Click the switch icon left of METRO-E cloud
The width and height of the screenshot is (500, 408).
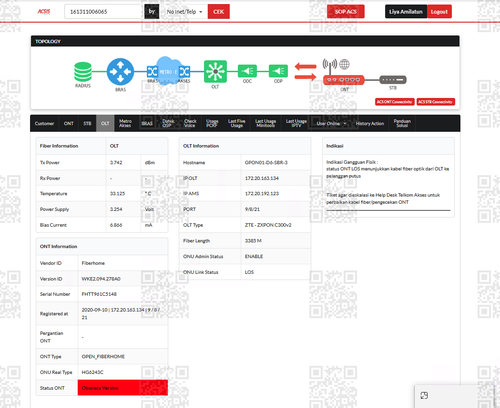152,71
